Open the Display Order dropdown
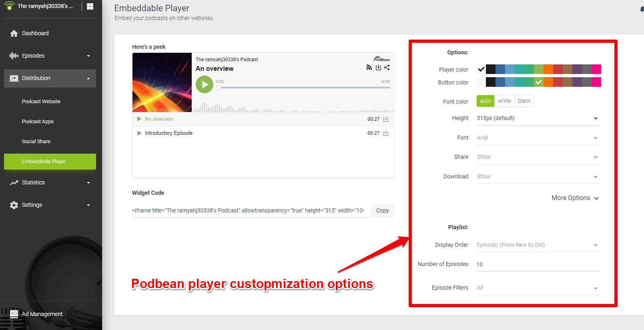 [x=538, y=245]
